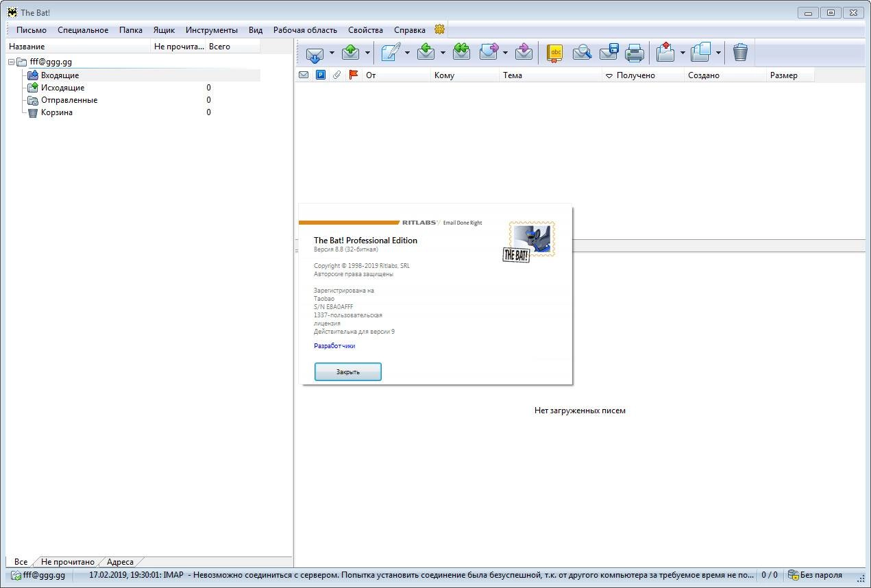This screenshot has height=588, width=871.
Task: Open the Разработчики link
Action: click(x=334, y=346)
